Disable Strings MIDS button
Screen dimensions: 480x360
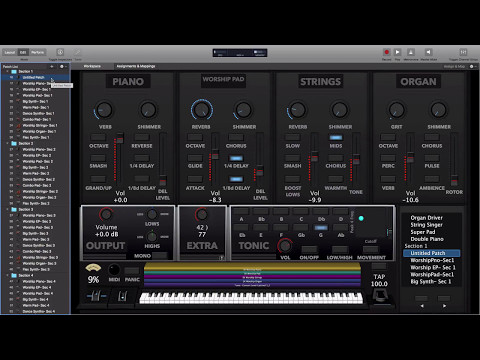click(336, 137)
